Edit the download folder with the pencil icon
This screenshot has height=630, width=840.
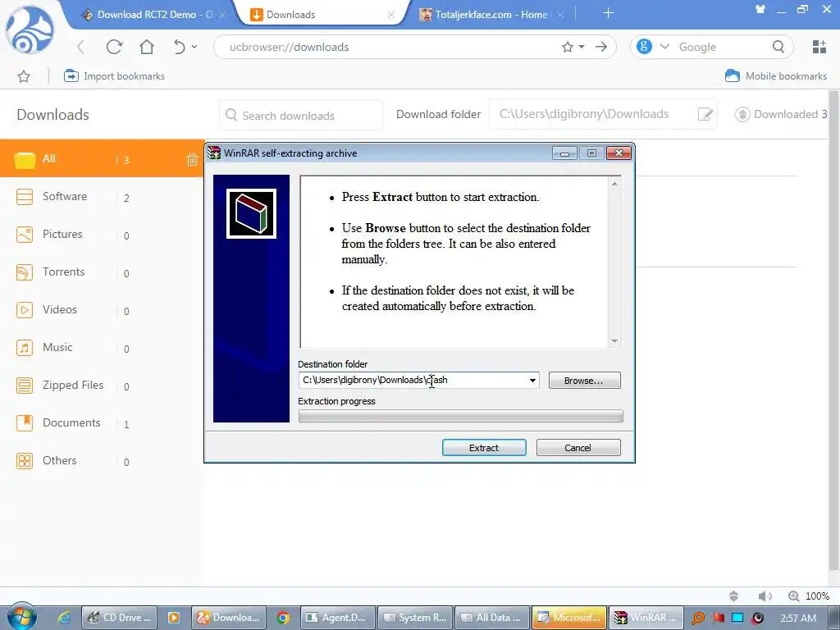[705, 114]
